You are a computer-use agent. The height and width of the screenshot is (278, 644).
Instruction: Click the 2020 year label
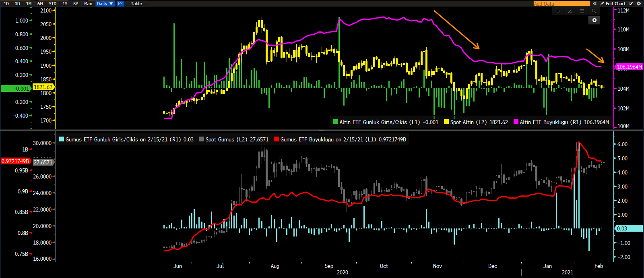pyautogui.click(x=343, y=272)
